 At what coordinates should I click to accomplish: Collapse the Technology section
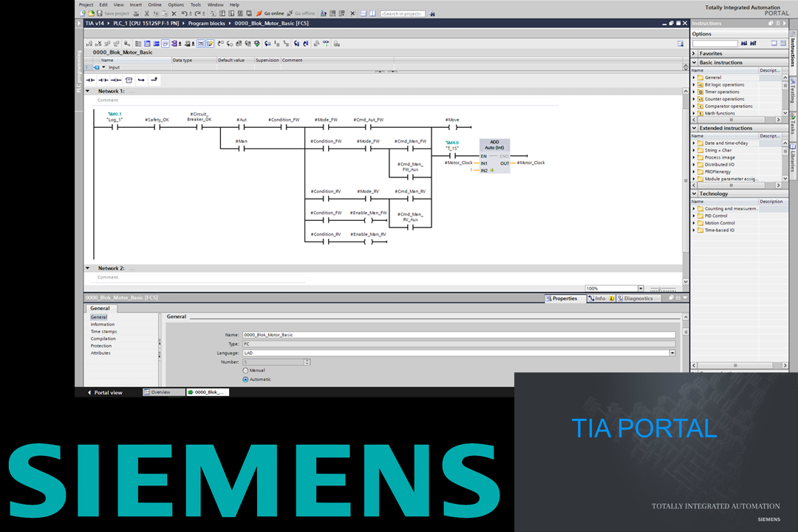pyautogui.click(x=694, y=194)
